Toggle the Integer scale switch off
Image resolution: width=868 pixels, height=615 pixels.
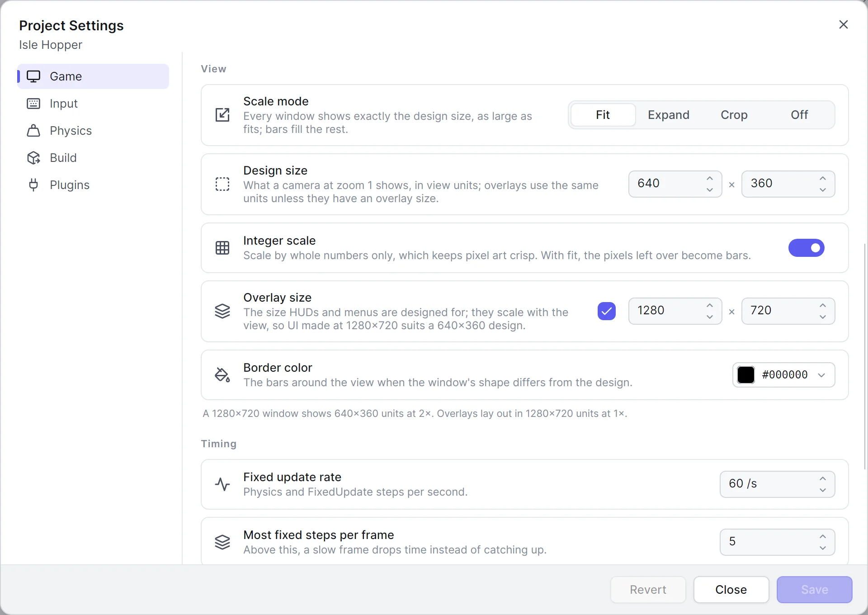tap(807, 248)
